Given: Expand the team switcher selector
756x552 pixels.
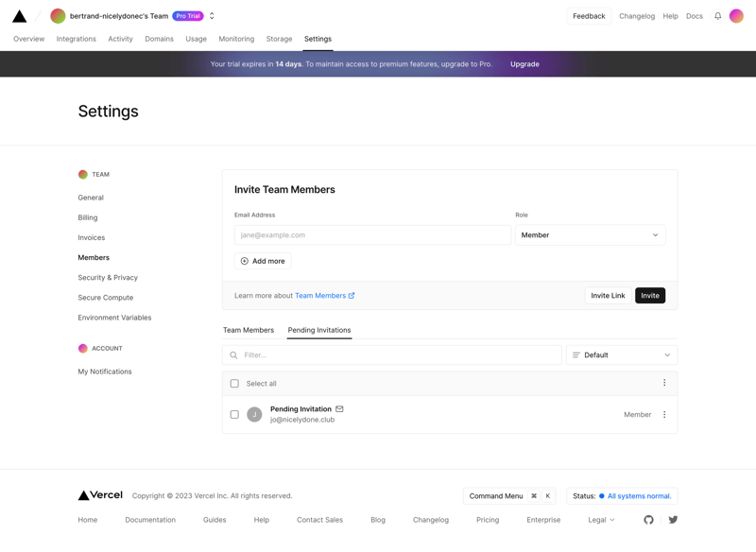Looking at the screenshot, I should click(x=212, y=15).
